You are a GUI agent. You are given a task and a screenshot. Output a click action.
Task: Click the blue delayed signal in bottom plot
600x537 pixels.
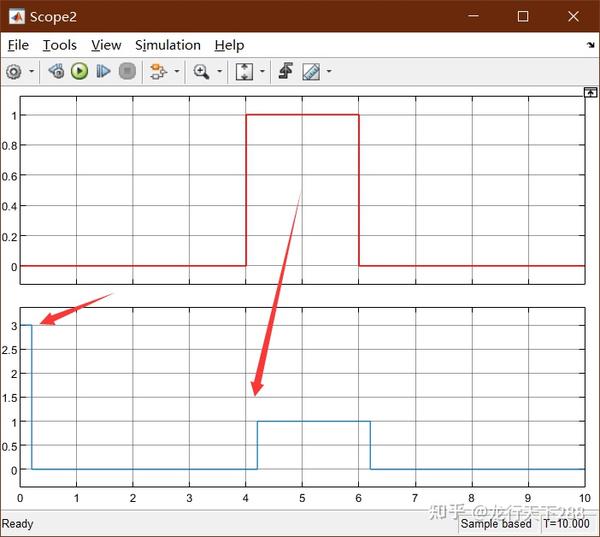[314, 421]
